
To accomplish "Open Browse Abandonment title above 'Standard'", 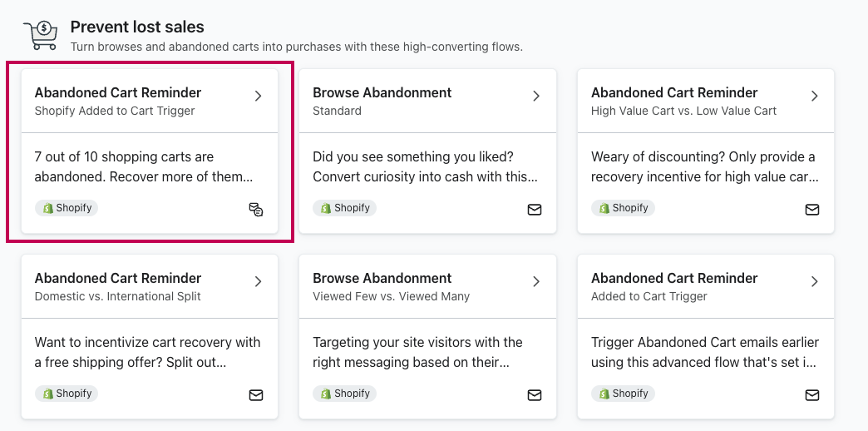I will [x=382, y=92].
